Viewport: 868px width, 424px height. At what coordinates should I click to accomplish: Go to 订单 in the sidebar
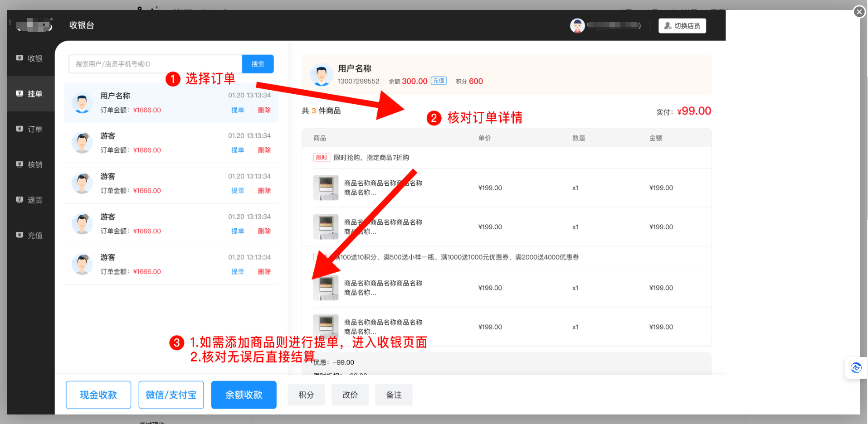[x=30, y=129]
